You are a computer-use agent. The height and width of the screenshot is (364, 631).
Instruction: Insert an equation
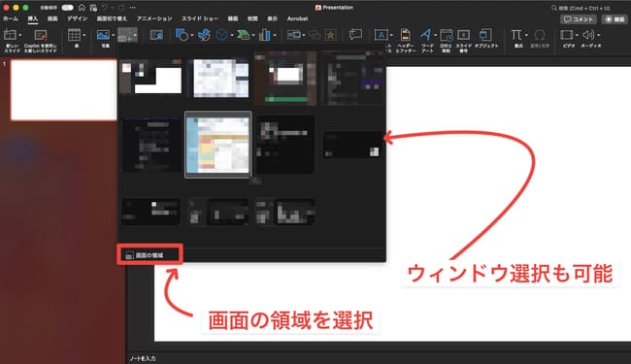pos(516,35)
